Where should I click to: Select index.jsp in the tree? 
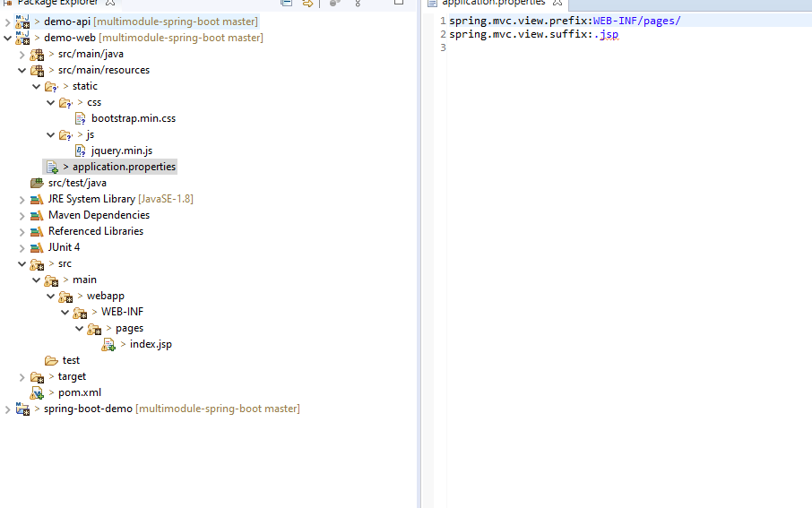(x=151, y=344)
